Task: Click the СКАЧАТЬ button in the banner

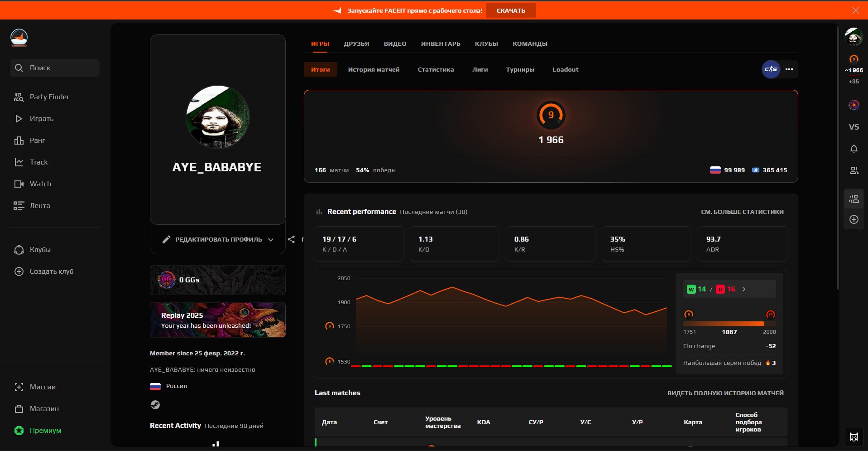Action: pos(511,10)
